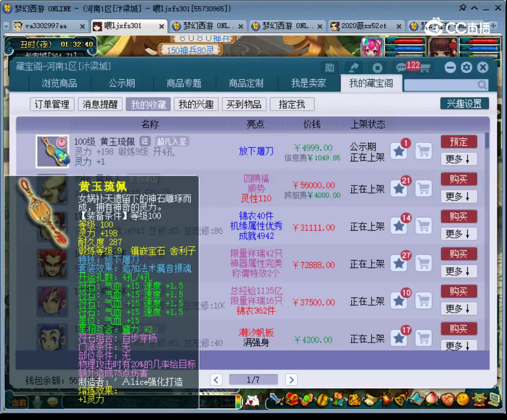Open the header shopping cart icon
Screen dimensions: 507x420
425,68
